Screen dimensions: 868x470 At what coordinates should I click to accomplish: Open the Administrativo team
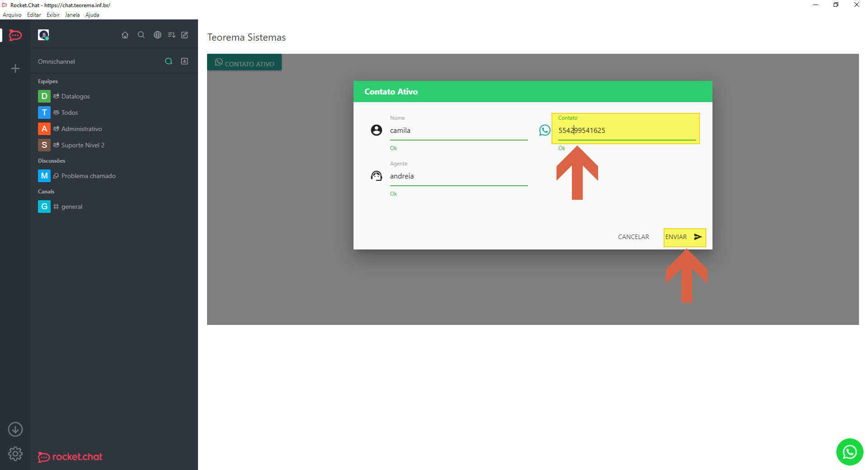coord(114,129)
